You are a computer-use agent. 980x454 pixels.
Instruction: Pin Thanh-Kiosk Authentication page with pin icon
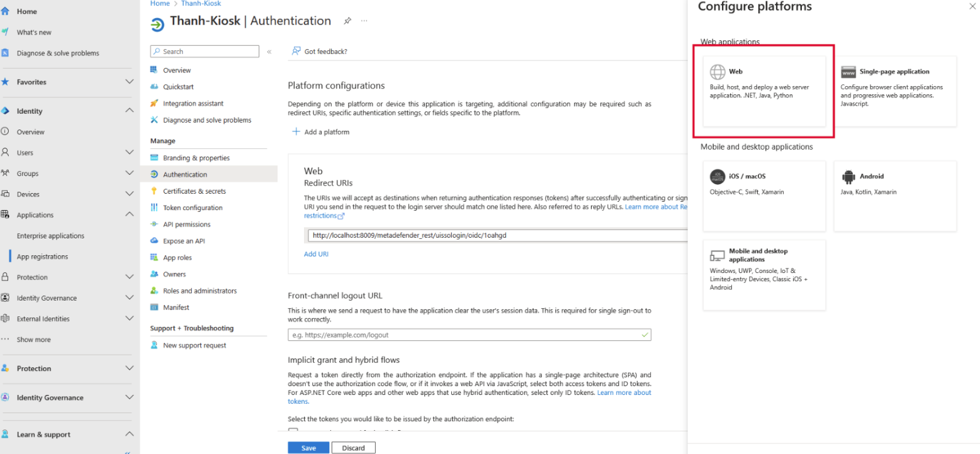point(347,21)
